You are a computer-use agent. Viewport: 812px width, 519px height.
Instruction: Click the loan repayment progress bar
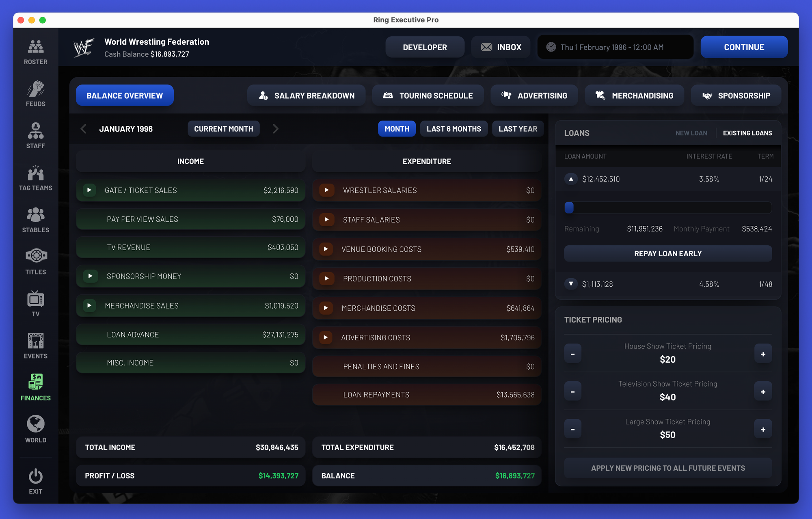pyautogui.click(x=667, y=208)
